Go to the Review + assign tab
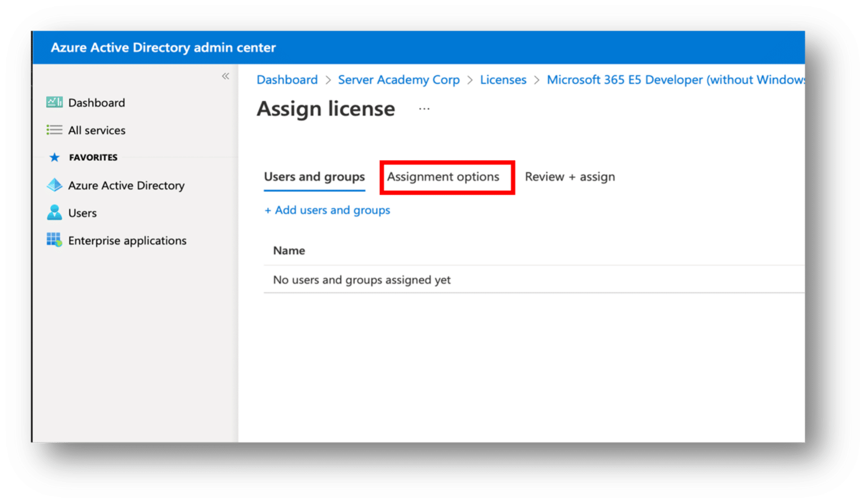This screenshot has height=504, width=868. pyautogui.click(x=570, y=177)
